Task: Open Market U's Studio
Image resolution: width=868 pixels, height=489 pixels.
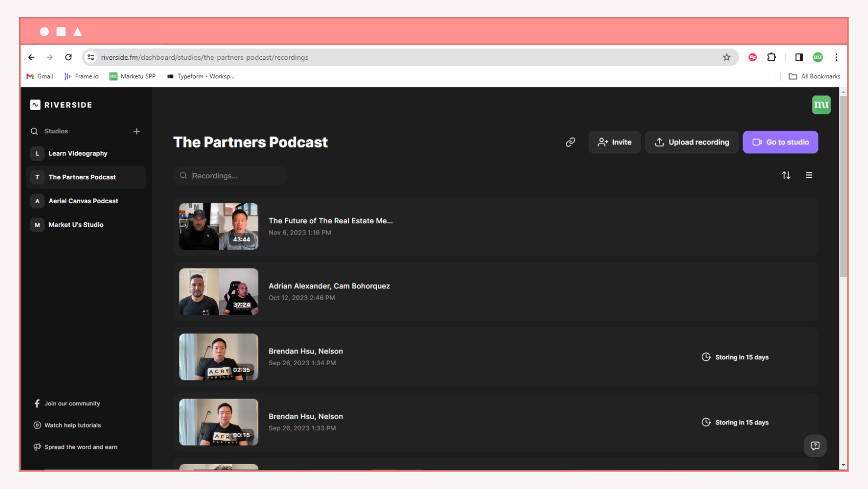Action: 86,225
